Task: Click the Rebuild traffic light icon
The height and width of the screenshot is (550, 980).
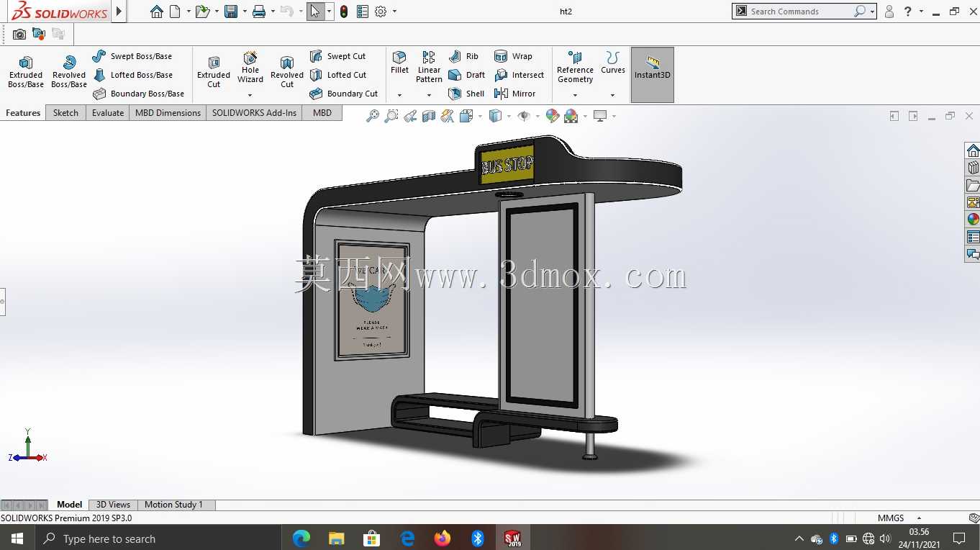Action: pos(344,12)
